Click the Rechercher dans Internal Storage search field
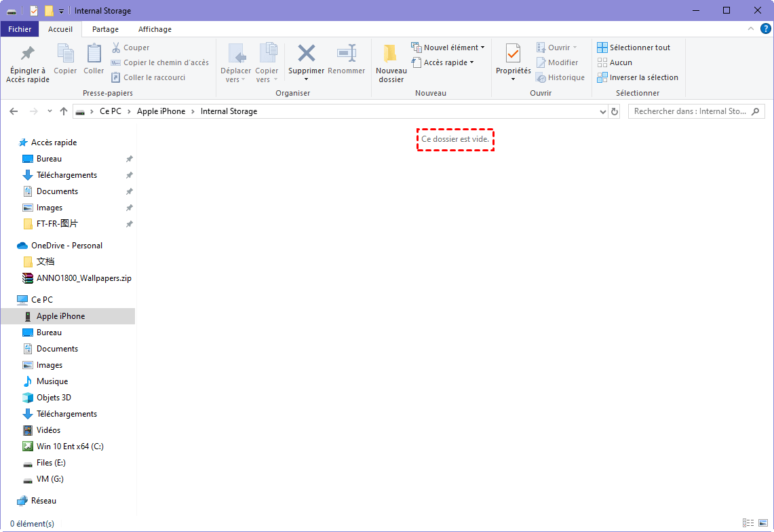 [x=690, y=111]
